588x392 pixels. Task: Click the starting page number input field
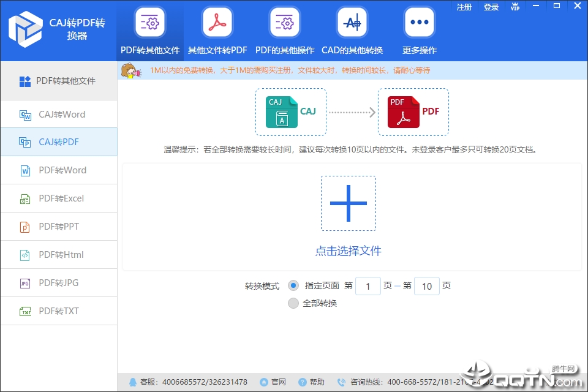point(368,285)
